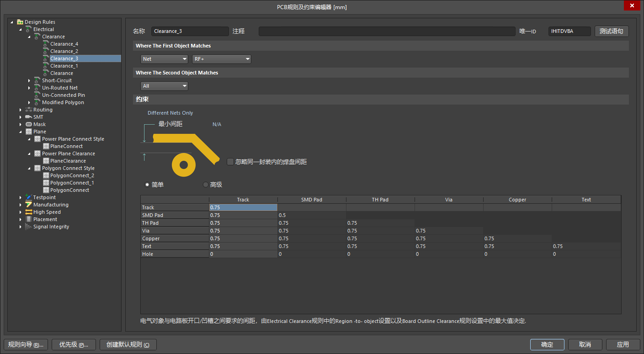Click the 应用 apply button
Screen dimensions: 644x354
(x=623, y=344)
